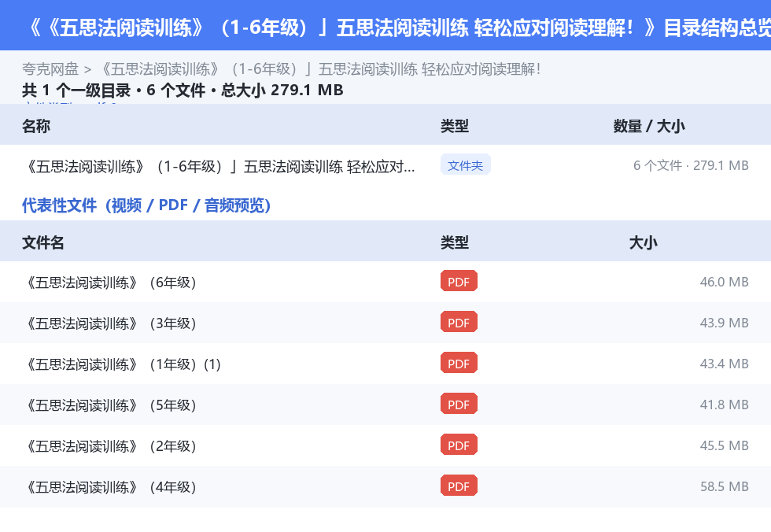This screenshot has width=771, height=532.
Task: Open file 《五思法阅读训练》（4年级）
Action: coord(110,487)
